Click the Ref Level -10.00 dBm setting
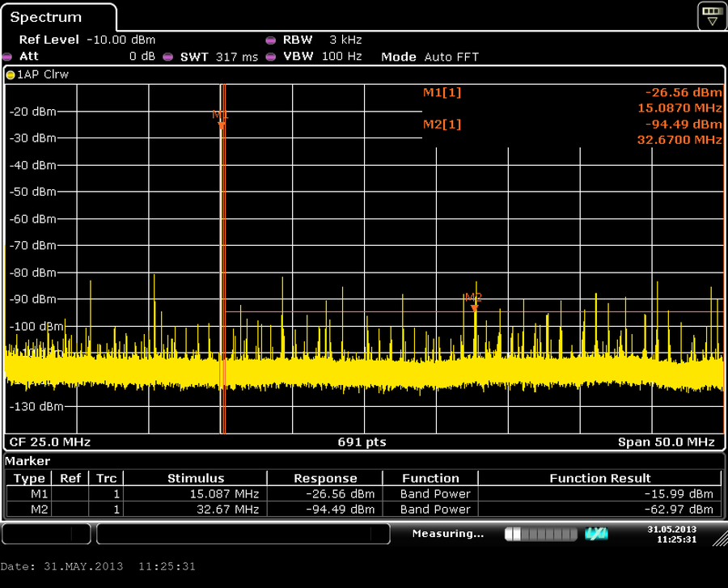728x588 pixels. [87, 40]
